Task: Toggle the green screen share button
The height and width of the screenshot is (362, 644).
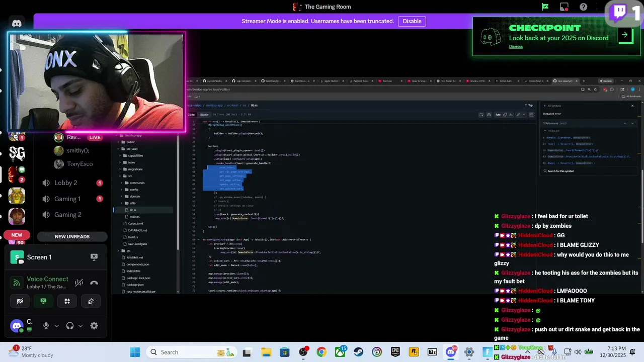Action: click(x=43, y=301)
